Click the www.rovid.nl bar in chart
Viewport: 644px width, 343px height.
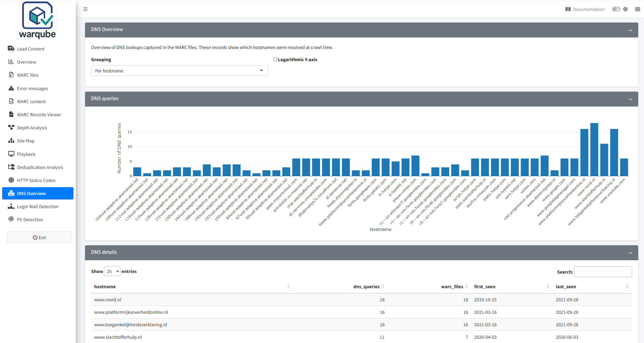(x=594, y=149)
